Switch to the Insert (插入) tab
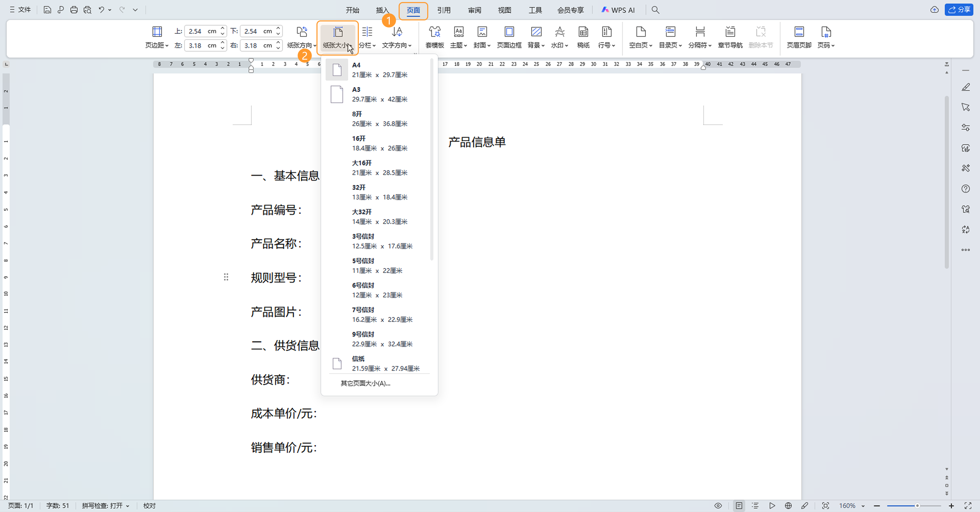Image resolution: width=980 pixels, height=512 pixels. click(382, 10)
